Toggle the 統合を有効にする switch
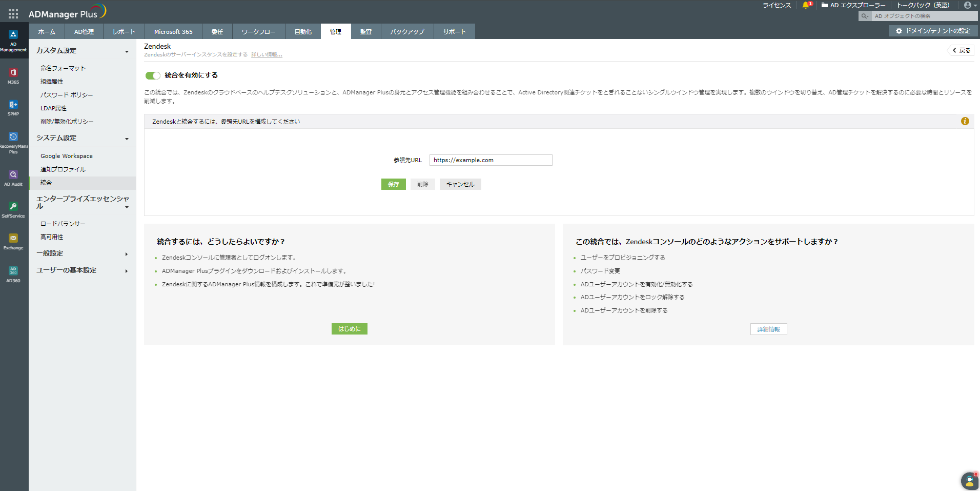This screenshot has height=491, width=980. (153, 75)
